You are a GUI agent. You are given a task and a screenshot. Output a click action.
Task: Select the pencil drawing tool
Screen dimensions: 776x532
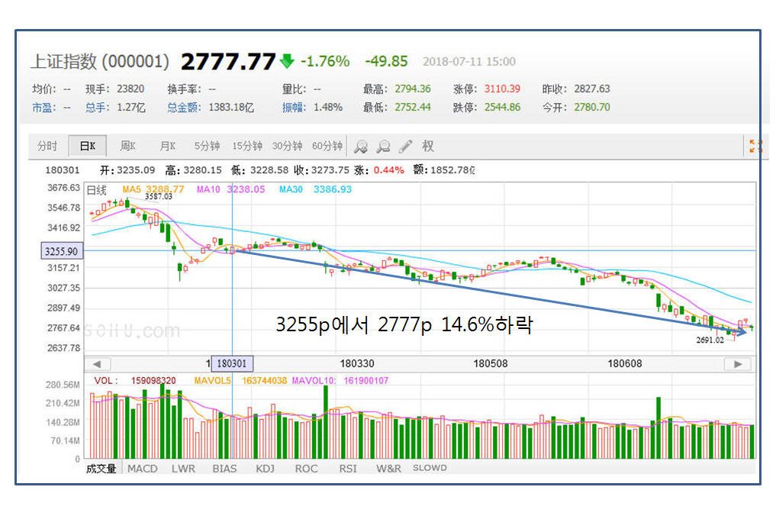(x=406, y=147)
